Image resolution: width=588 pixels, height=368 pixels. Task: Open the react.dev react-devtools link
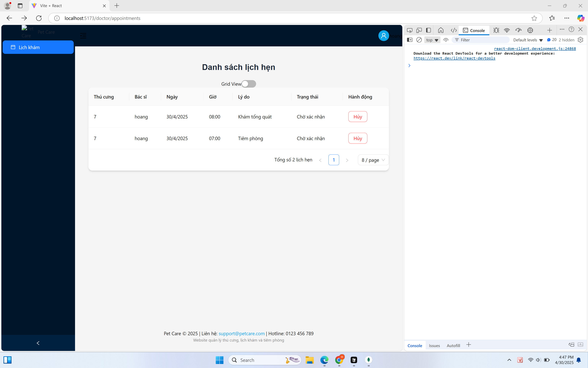pos(454,58)
